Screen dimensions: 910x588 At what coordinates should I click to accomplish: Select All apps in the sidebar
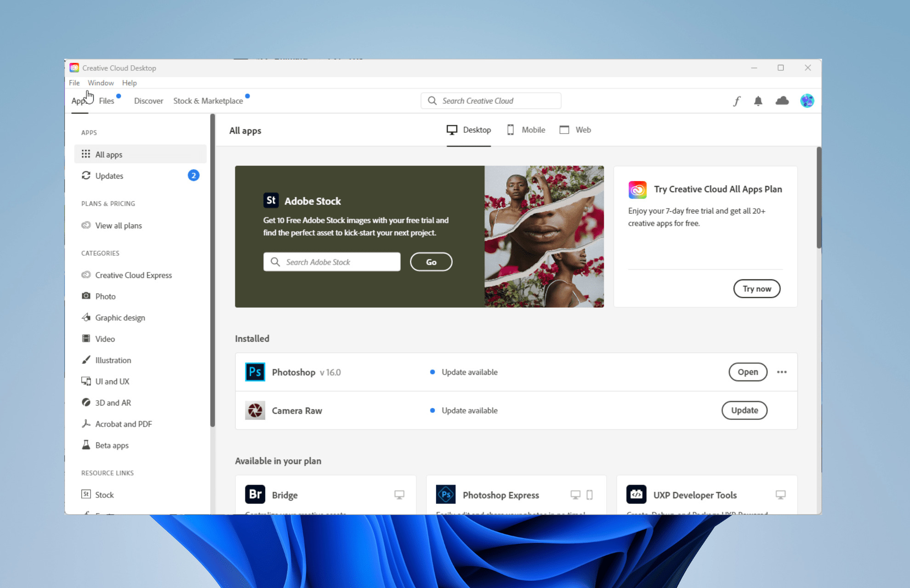[140, 154]
